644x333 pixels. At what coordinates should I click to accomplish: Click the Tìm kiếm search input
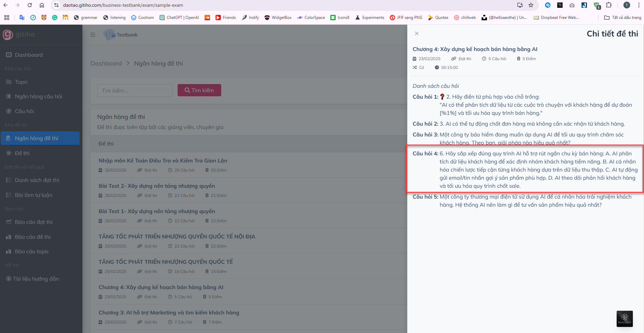(x=135, y=91)
